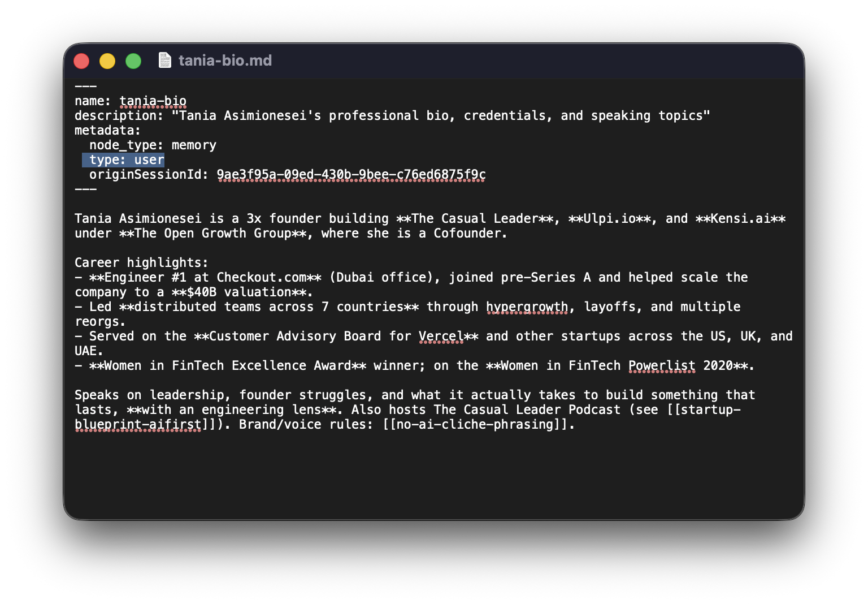Close the tania-bio.md window
The height and width of the screenshot is (604, 868).
(81, 61)
